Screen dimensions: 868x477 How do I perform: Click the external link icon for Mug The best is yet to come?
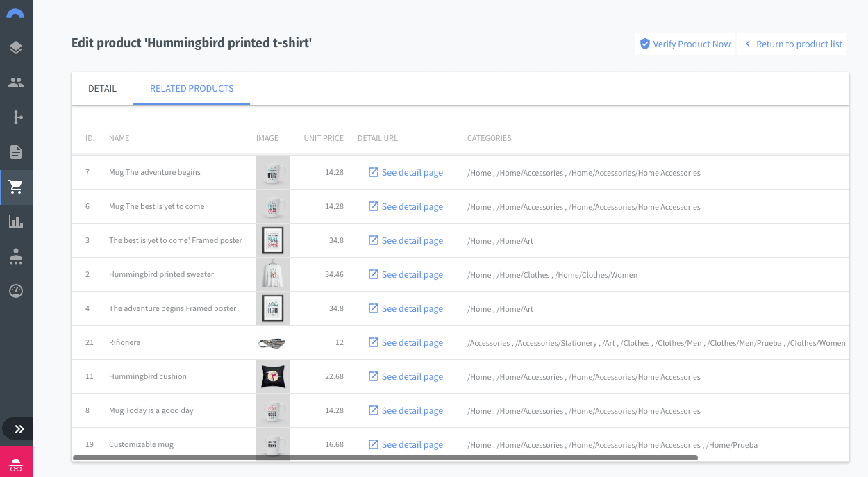373,206
